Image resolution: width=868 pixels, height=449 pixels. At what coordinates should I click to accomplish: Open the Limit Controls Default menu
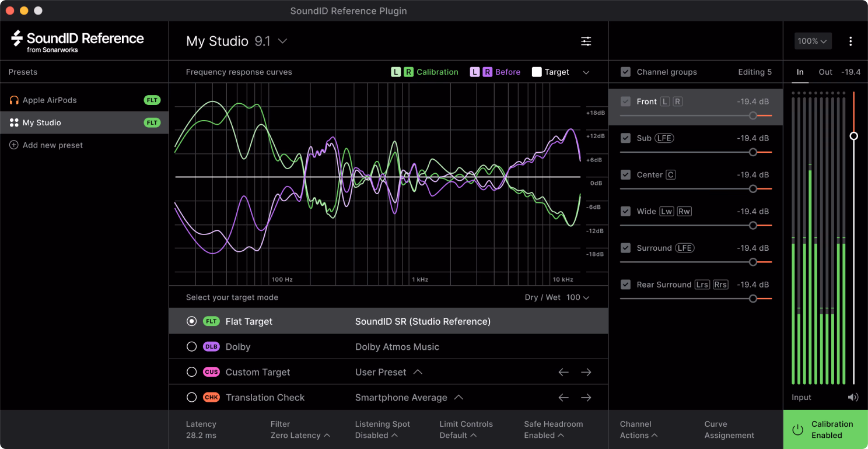(466, 430)
